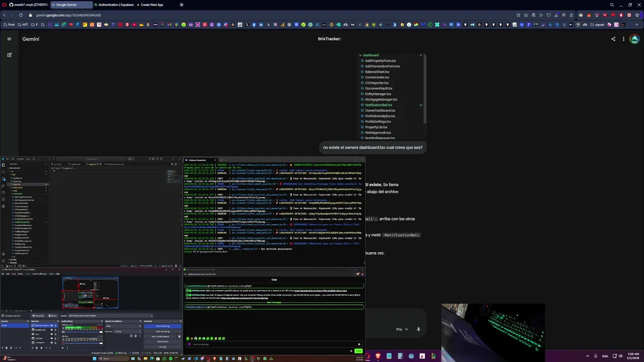Screen dimensions: 644x362
Task: Open the Display dropdown in OBS source toolbar
Action: [x=111, y=316]
